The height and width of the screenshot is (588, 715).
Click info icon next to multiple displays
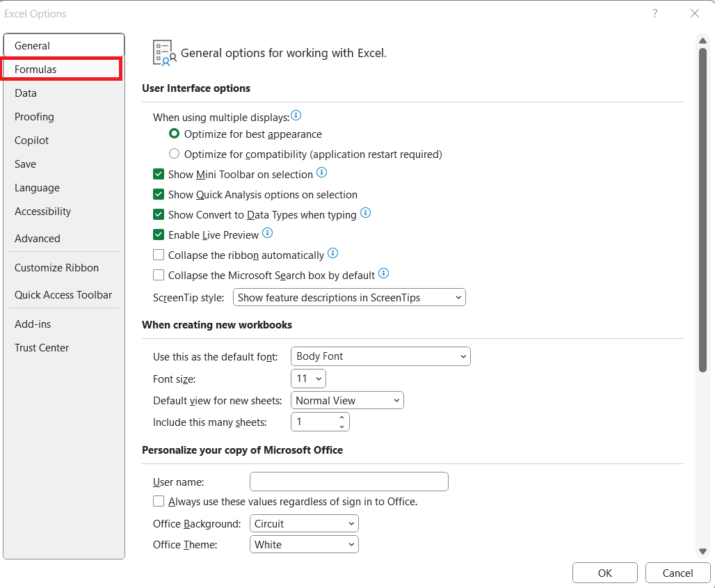pyautogui.click(x=296, y=116)
